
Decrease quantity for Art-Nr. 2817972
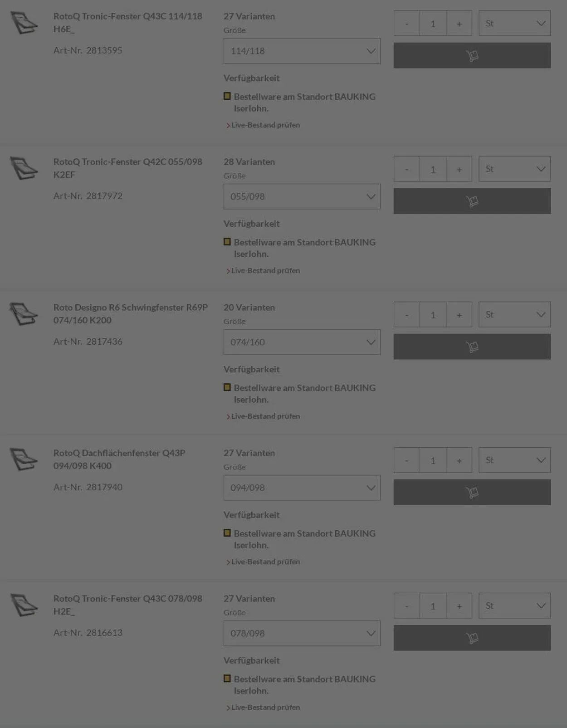click(x=406, y=169)
